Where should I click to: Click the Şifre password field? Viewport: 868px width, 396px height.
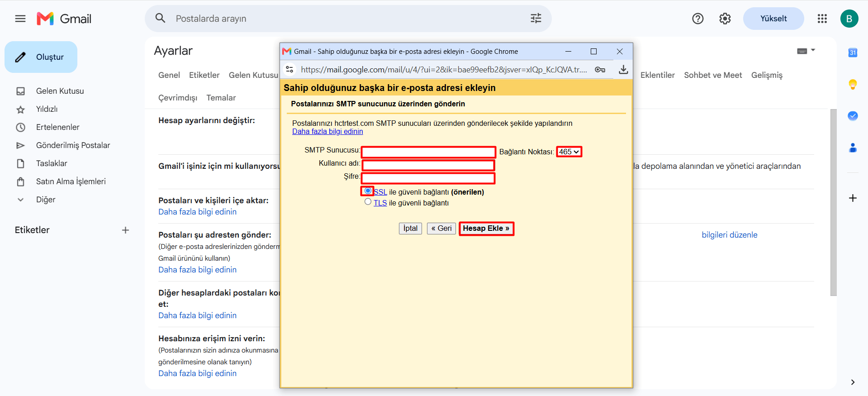click(428, 178)
